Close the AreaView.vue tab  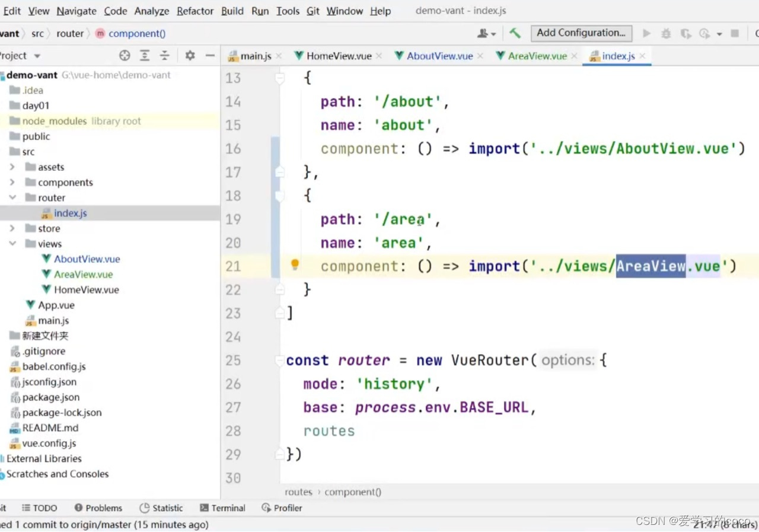(574, 56)
